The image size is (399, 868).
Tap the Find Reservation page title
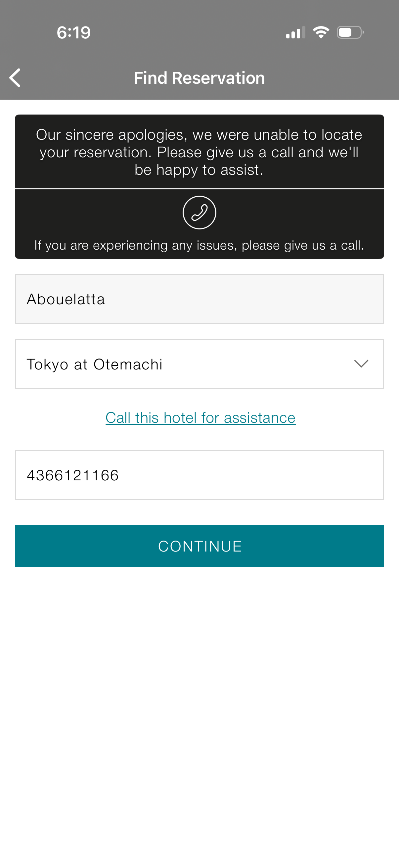[x=199, y=78]
